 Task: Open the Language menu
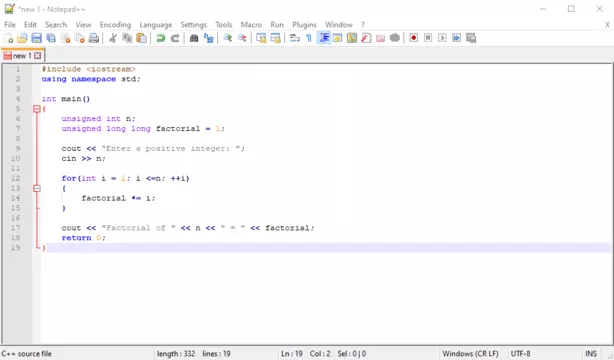click(155, 25)
